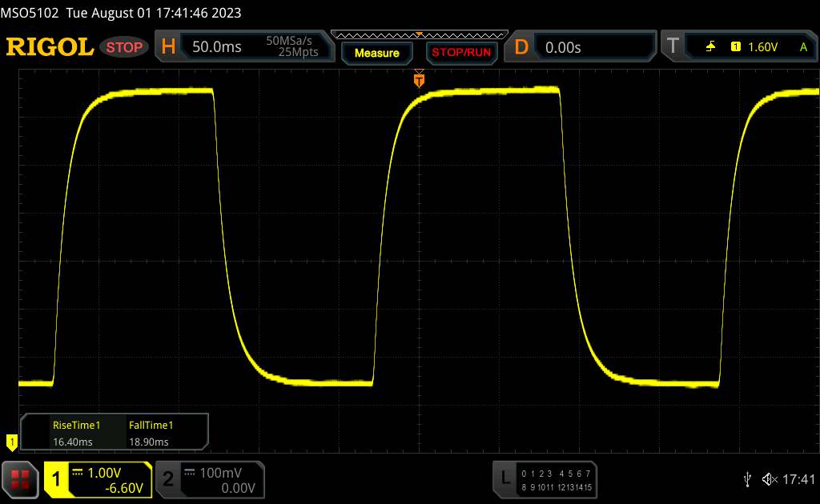Click the 17:41 clock display

click(x=798, y=479)
